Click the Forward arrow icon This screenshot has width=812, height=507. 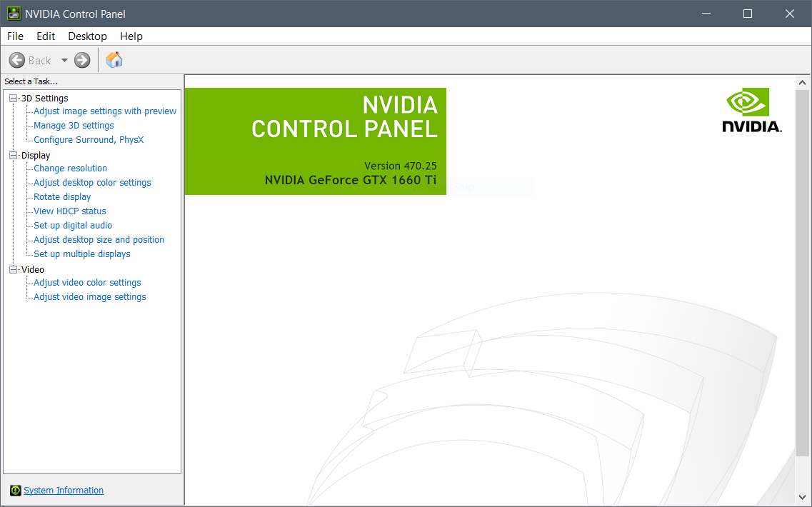coord(82,60)
